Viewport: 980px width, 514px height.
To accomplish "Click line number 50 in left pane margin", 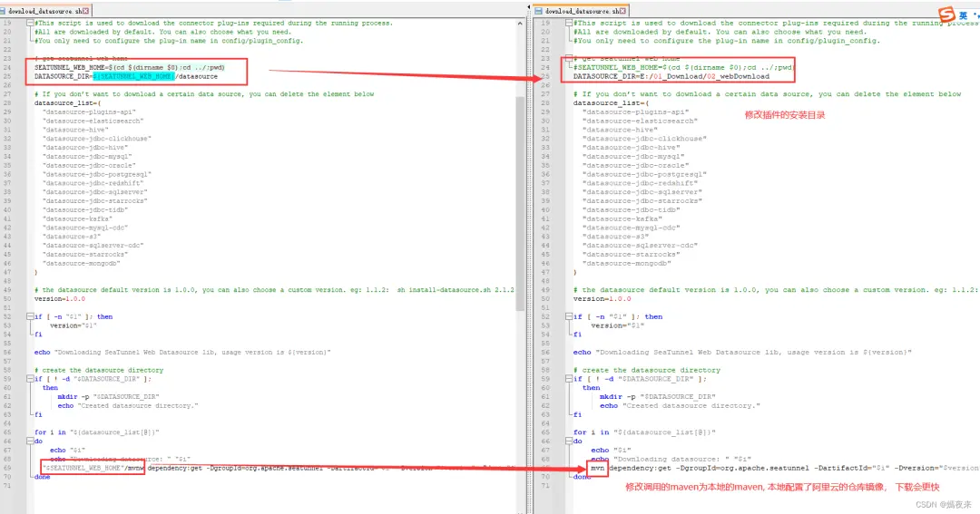I will tap(7, 299).
